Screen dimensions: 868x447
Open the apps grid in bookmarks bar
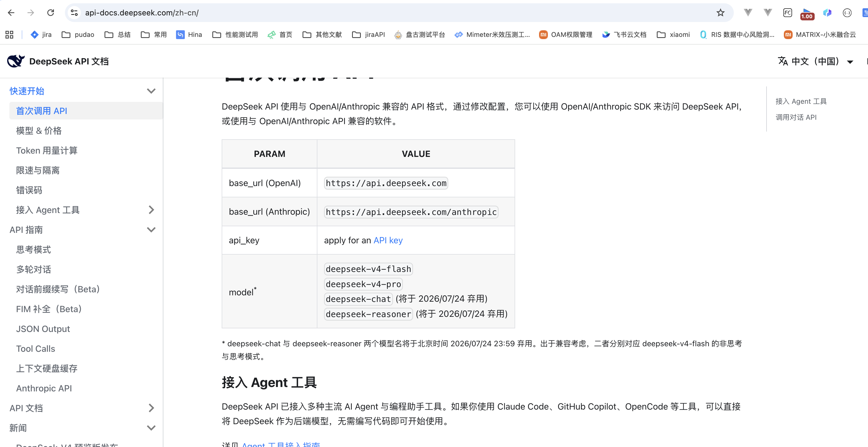pyautogui.click(x=9, y=34)
